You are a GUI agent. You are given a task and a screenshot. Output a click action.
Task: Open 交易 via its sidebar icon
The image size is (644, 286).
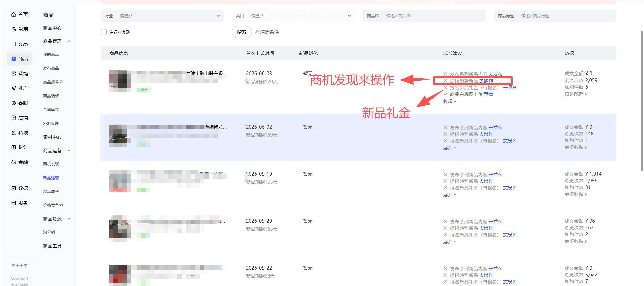[x=14, y=44]
